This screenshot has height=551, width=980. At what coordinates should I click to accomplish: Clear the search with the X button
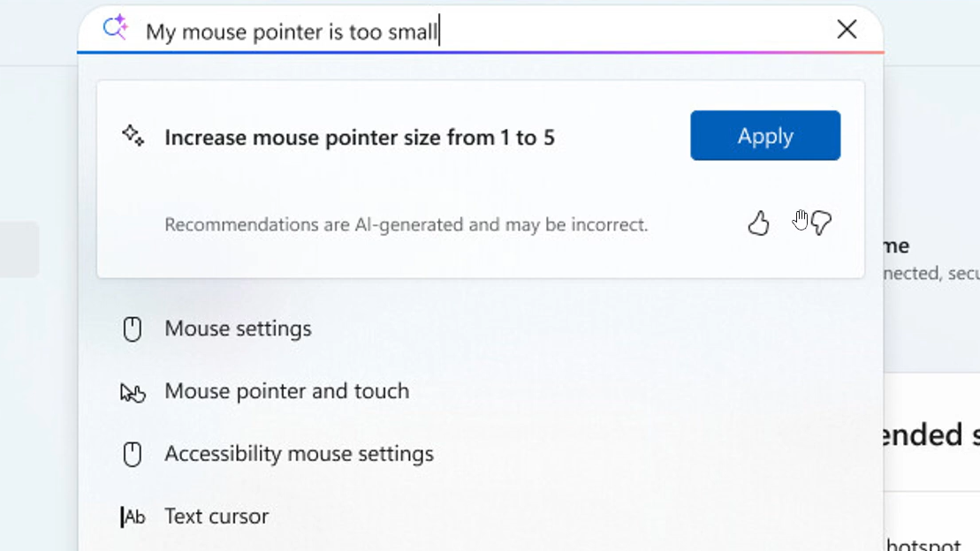(847, 30)
